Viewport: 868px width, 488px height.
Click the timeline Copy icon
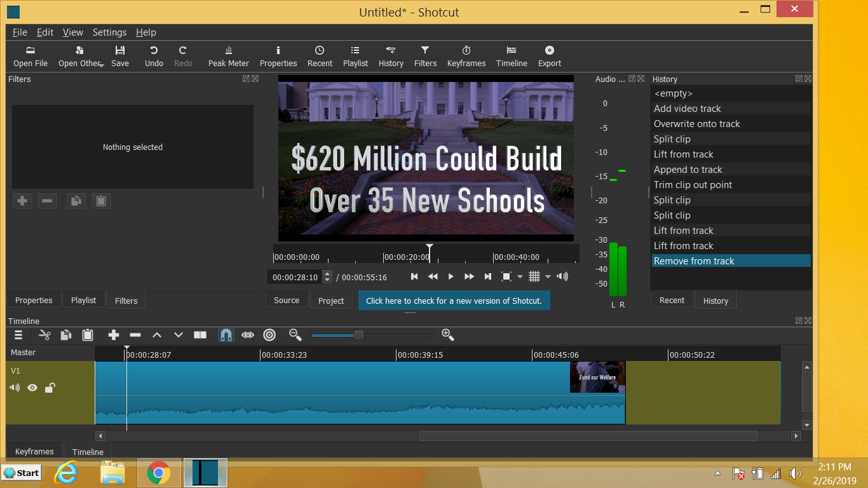click(x=66, y=335)
